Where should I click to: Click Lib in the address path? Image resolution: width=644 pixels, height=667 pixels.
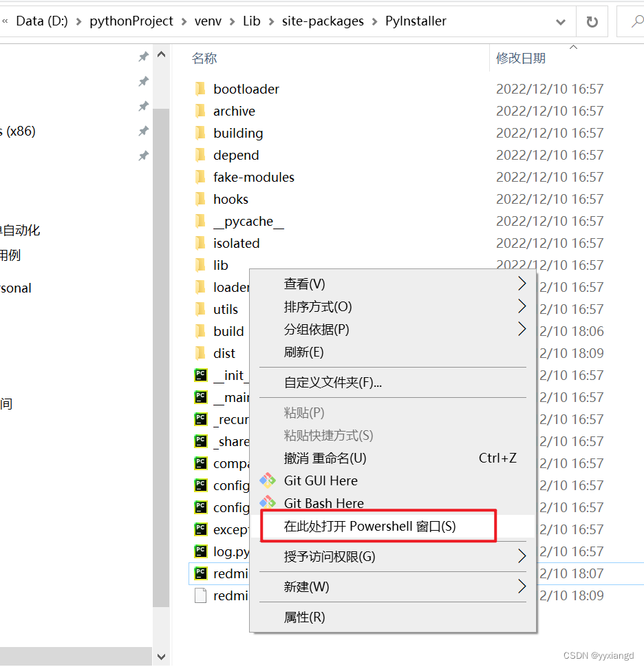coord(252,21)
